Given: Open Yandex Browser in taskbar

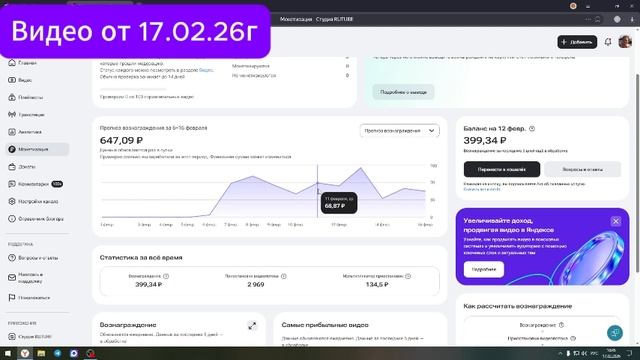Looking at the screenshot, I should pyautogui.click(x=25, y=353).
